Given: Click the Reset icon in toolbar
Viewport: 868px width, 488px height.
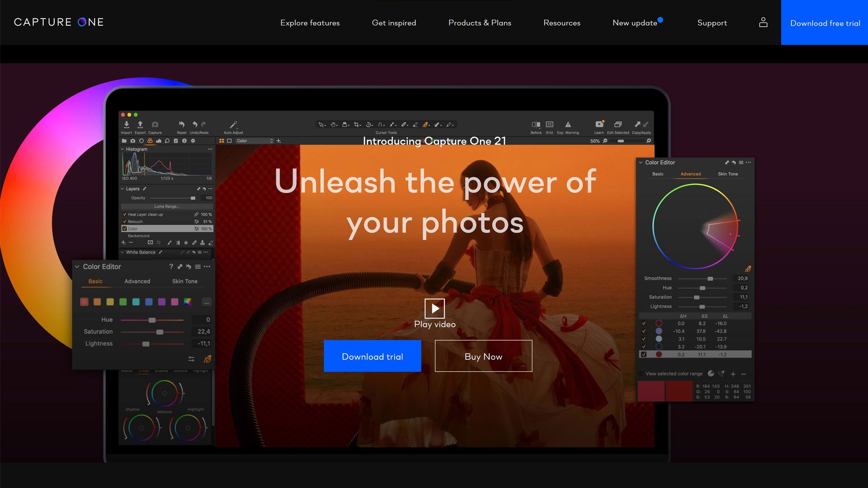Looking at the screenshot, I should click(x=181, y=124).
